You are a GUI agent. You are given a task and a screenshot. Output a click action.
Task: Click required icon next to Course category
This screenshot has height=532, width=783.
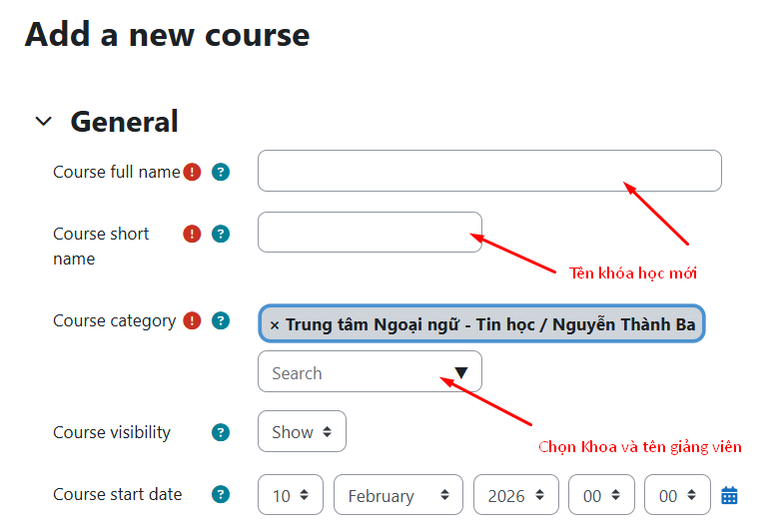click(x=192, y=321)
